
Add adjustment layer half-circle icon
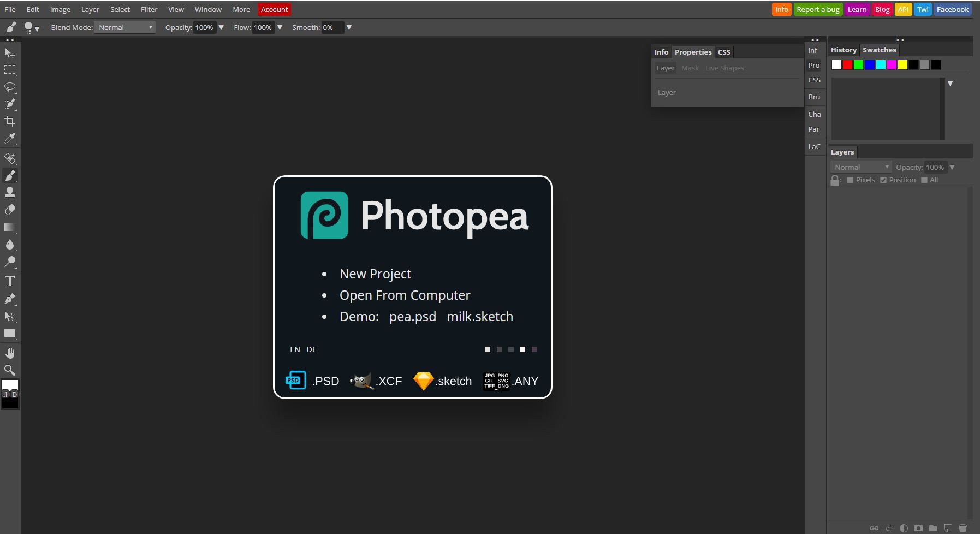(904, 528)
